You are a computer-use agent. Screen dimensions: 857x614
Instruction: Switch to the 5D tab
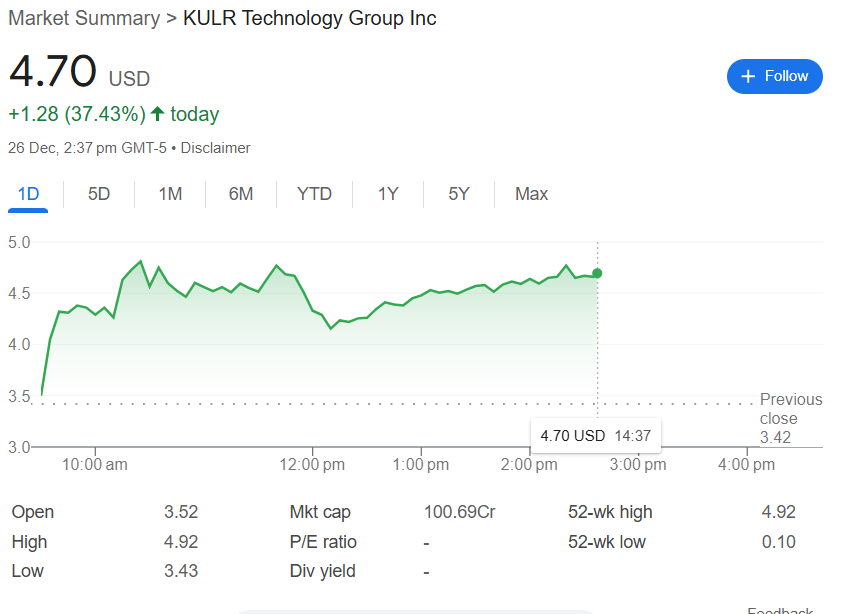[99, 194]
